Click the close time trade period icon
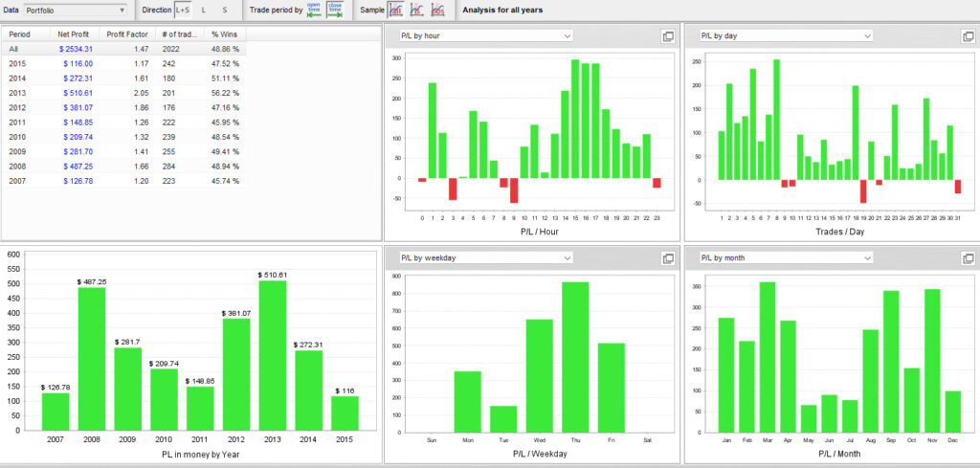 (335, 11)
